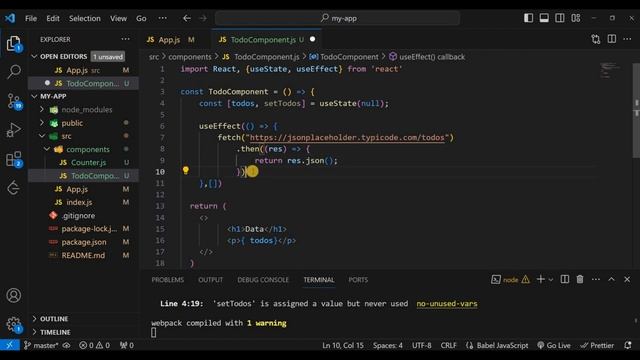Open the no-unused-vars link in terminal

point(447,304)
